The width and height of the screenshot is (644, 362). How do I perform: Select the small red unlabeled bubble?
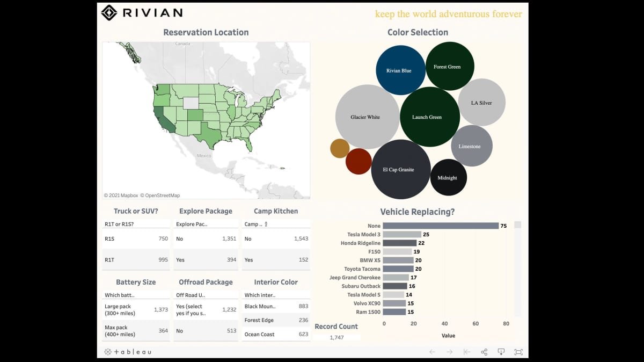[x=358, y=162]
